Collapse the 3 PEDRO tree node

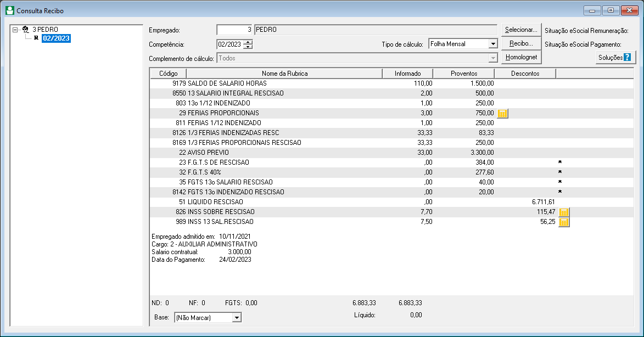pos(15,30)
